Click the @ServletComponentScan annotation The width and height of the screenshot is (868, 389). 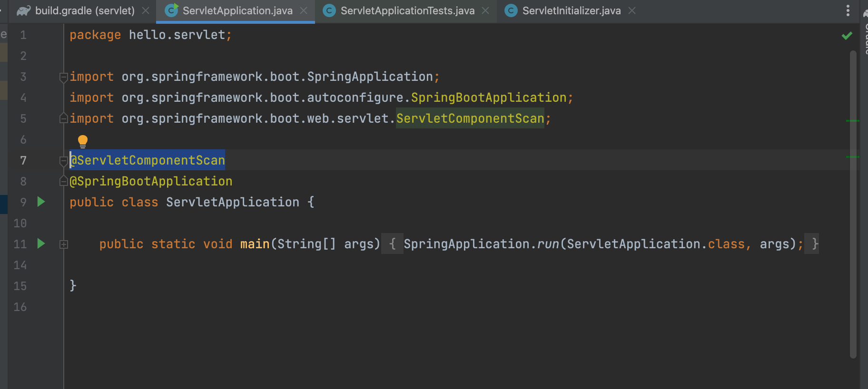148,160
